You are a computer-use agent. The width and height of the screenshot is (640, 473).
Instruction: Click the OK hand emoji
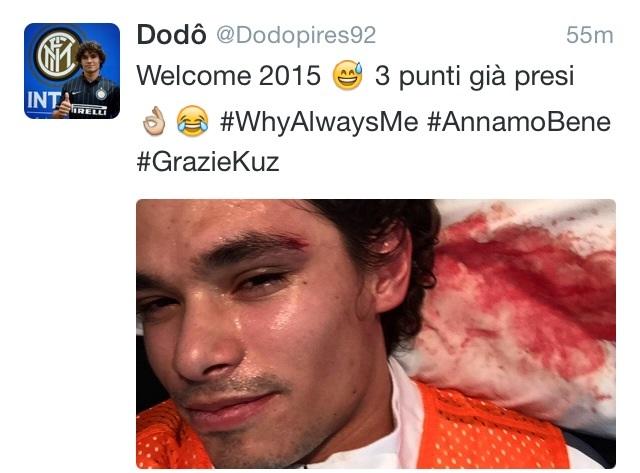tap(153, 121)
